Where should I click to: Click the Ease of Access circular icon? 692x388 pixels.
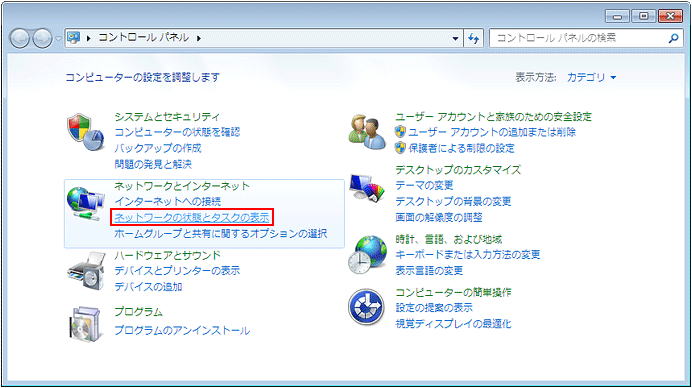point(366,306)
